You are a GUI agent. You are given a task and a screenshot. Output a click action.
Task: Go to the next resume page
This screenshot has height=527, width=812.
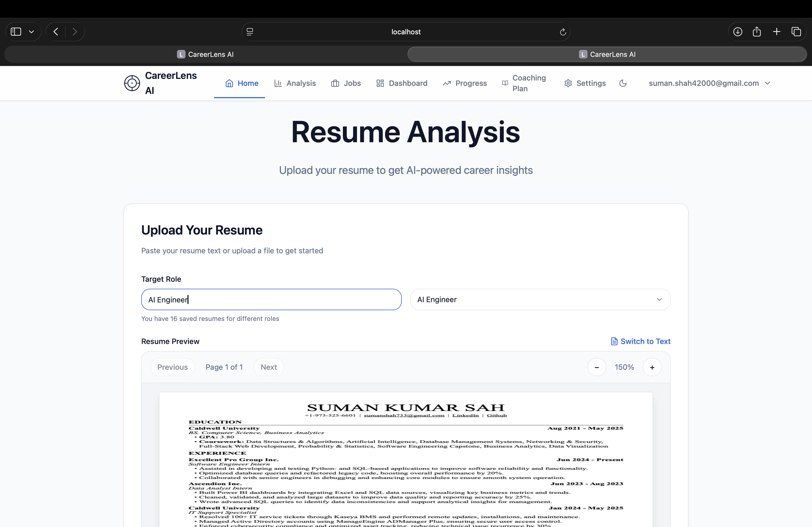tap(269, 367)
